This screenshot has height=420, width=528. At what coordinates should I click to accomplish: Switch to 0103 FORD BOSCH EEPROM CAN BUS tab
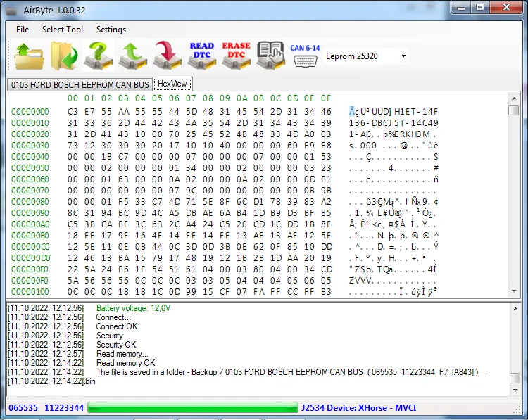pos(80,85)
